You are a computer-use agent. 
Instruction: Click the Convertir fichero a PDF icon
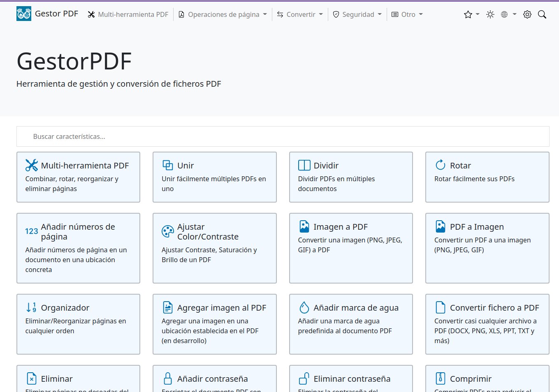(x=441, y=307)
